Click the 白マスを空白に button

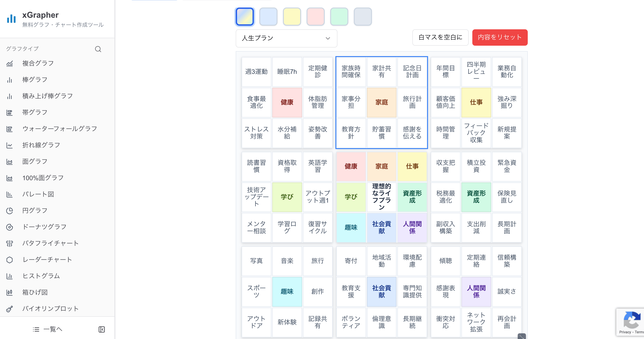[440, 37]
